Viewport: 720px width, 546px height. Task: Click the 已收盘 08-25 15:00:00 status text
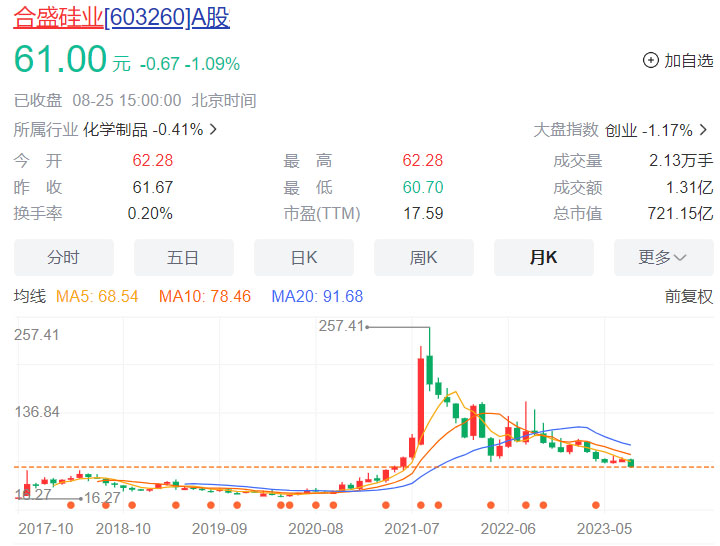(x=97, y=100)
